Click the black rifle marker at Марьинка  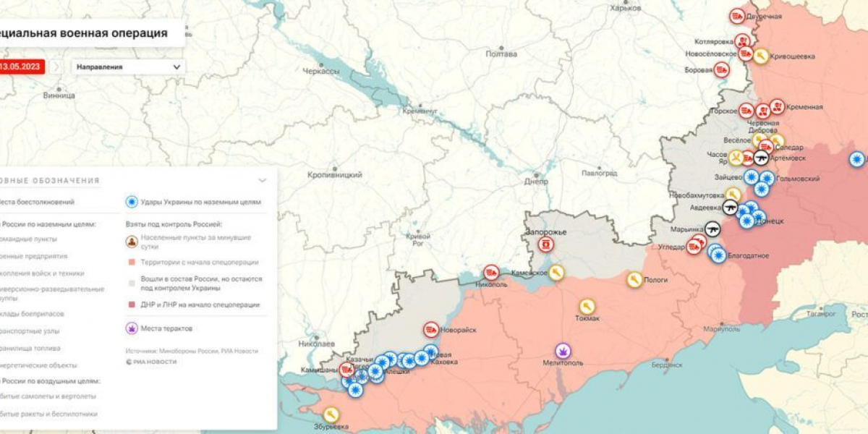click(x=712, y=229)
